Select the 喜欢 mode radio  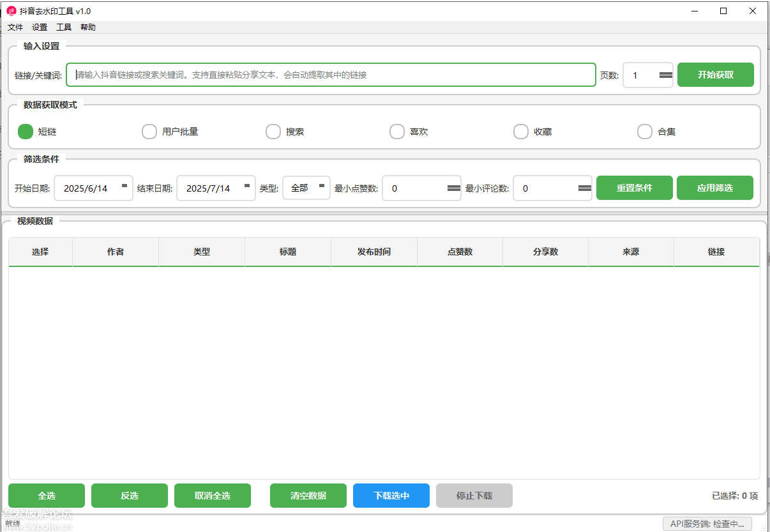397,132
